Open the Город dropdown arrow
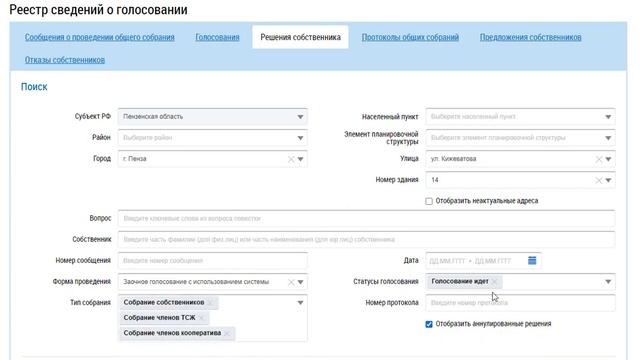 (x=300, y=159)
